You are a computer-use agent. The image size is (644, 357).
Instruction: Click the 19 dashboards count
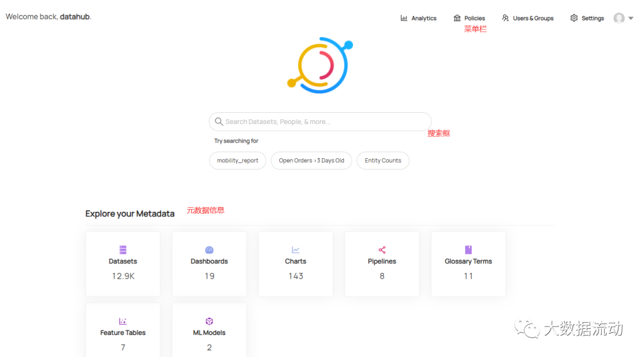209,276
